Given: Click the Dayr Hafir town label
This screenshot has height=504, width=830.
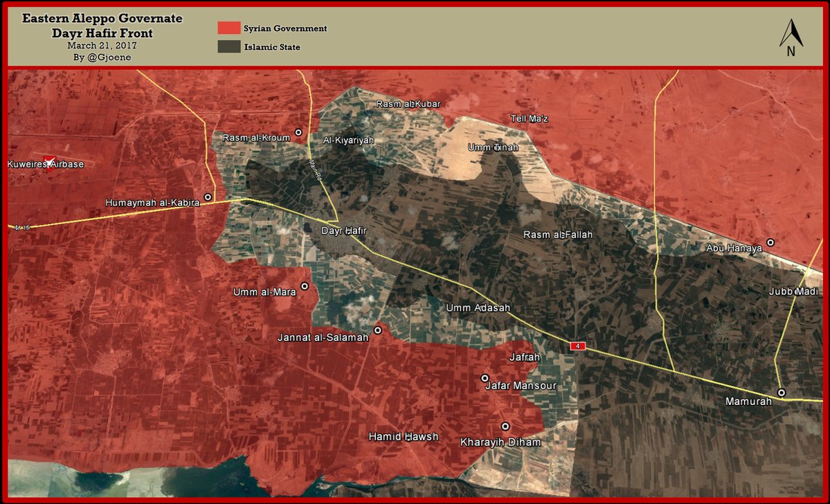Looking at the screenshot, I should [343, 231].
